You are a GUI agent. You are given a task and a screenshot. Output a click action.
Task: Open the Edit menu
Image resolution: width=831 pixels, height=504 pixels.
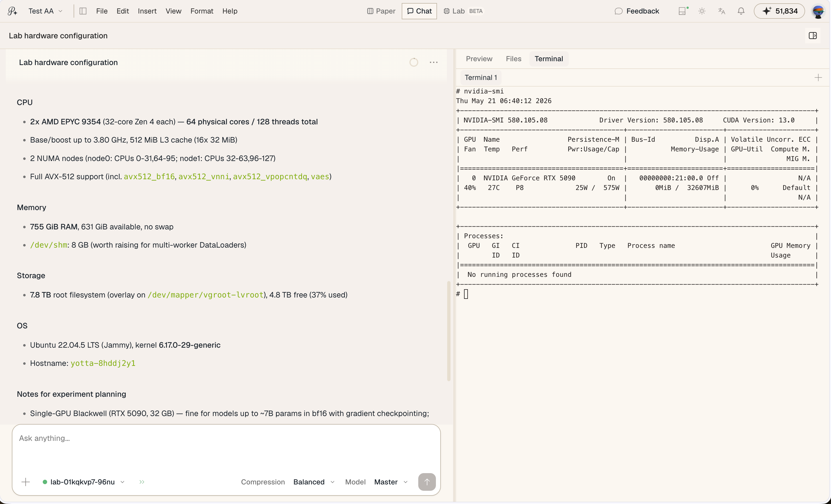coord(123,11)
